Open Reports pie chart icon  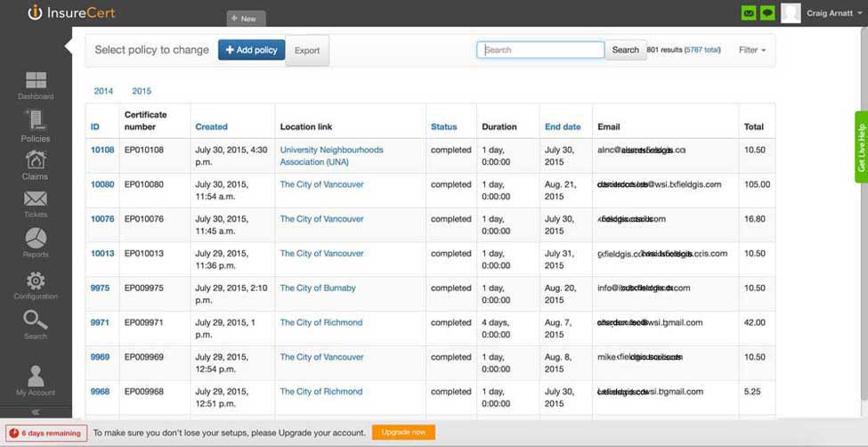[x=36, y=239]
